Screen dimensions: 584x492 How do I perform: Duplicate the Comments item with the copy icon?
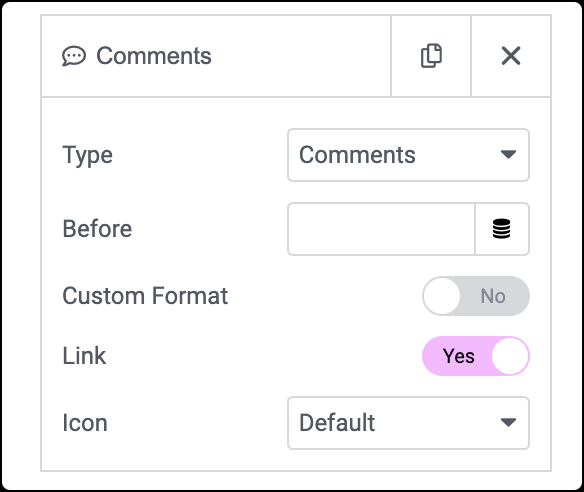(x=431, y=56)
